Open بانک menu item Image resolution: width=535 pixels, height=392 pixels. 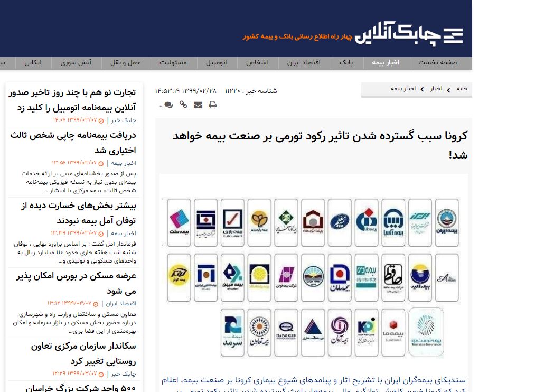(x=346, y=63)
